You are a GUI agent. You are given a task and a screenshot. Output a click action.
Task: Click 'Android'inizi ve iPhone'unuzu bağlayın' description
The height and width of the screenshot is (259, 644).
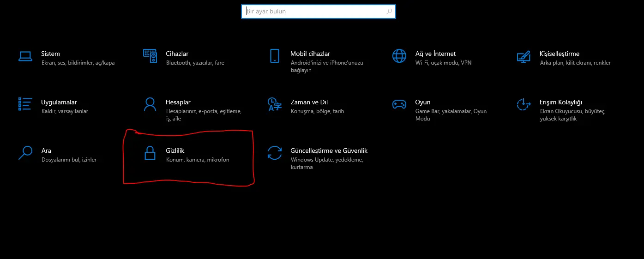click(327, 66)
